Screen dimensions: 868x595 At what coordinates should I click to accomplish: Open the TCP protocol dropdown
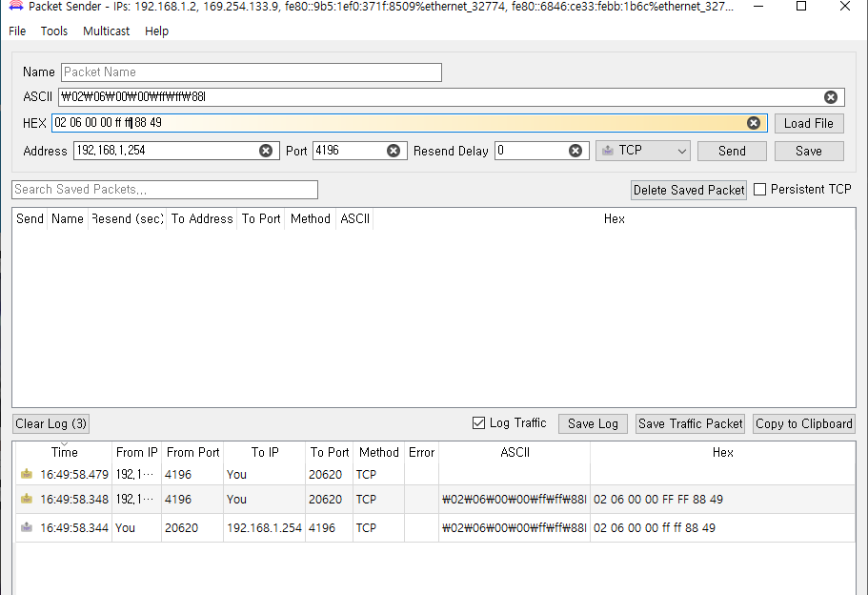coord(643,151)
